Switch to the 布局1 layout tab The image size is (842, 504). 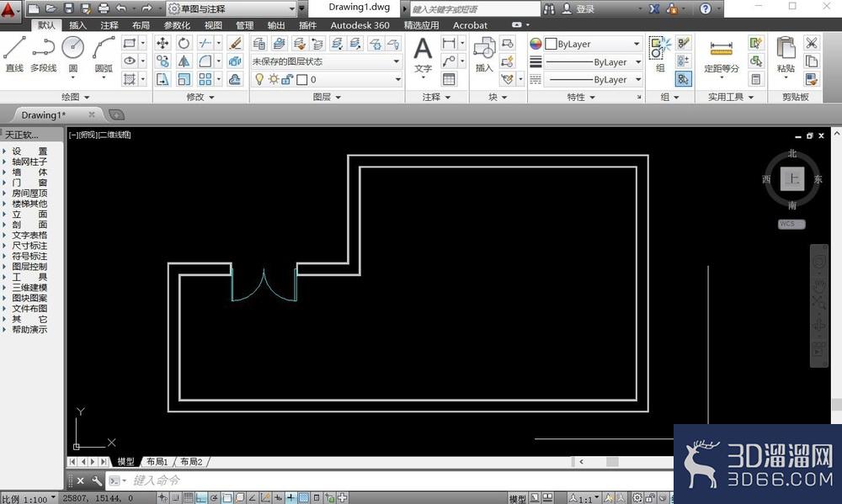point(157,462)
